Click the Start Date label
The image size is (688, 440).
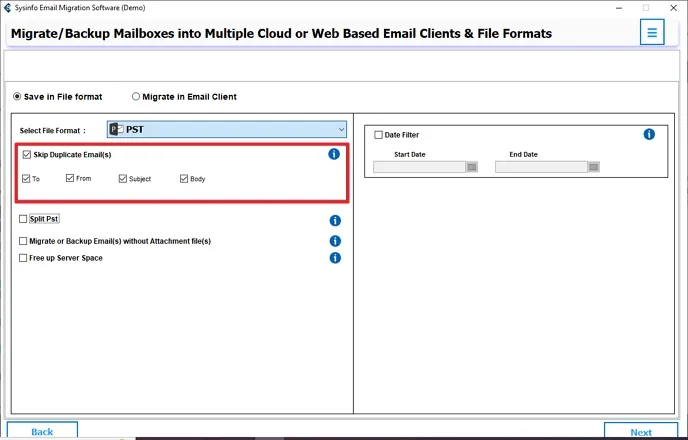tap(410, 154)
